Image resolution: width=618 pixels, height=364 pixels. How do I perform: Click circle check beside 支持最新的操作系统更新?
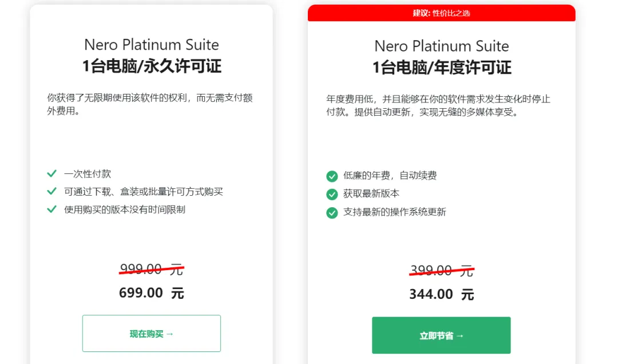(332, 212)
